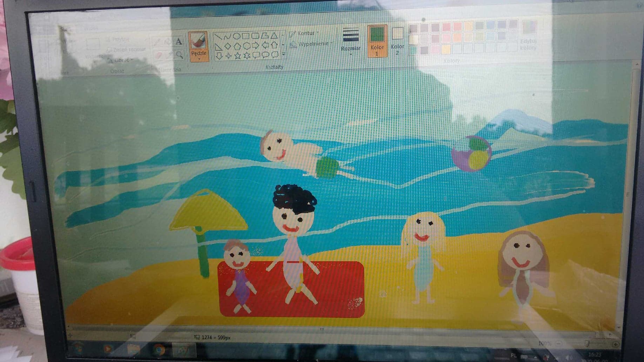Select the Color picker eyedropper tool
This screenshot has height=362, width=644.
pyautogui.click(x=169, y=55)
